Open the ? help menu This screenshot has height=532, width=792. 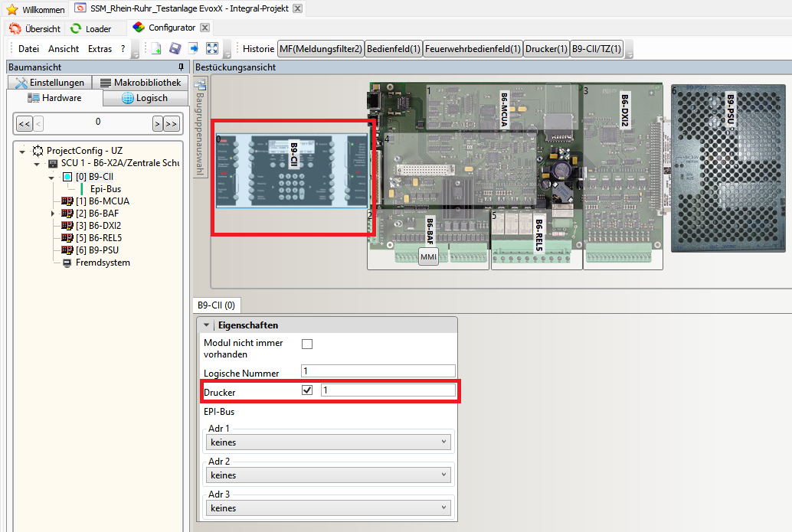123,49
